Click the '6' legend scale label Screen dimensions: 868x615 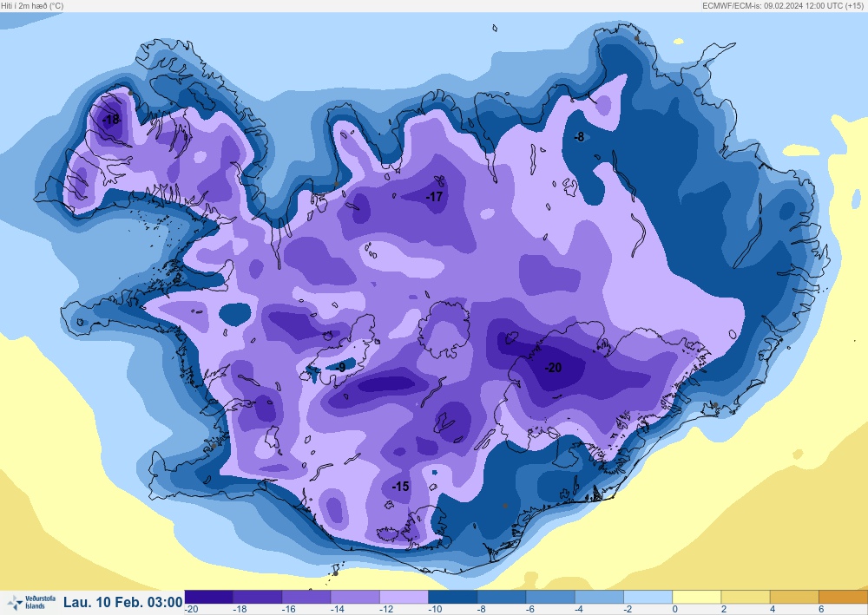tap(821, 610)
